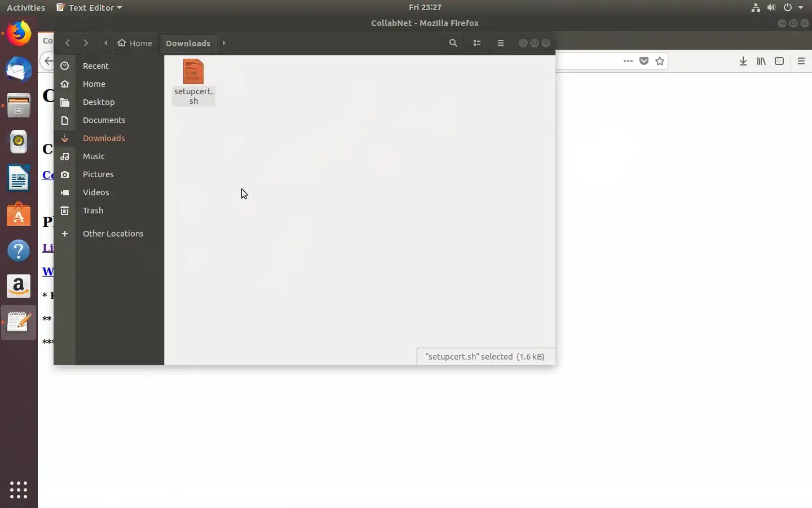Launch Thunderbird Mail from the dock
812x508 pixels.
pyautogui.click(x=19, y=70)
